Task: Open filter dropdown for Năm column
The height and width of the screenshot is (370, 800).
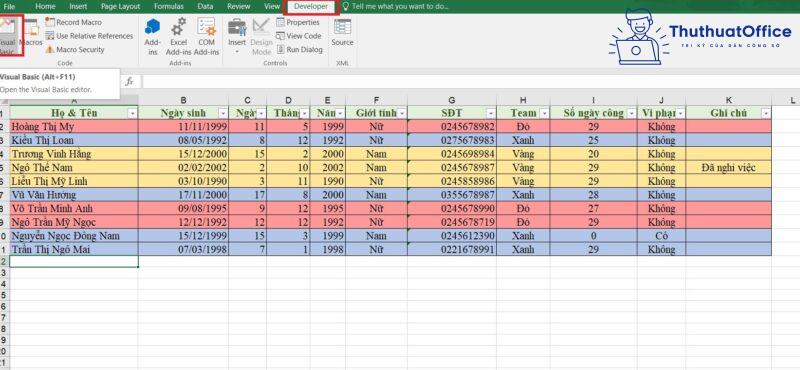Action: pos(340,113)
